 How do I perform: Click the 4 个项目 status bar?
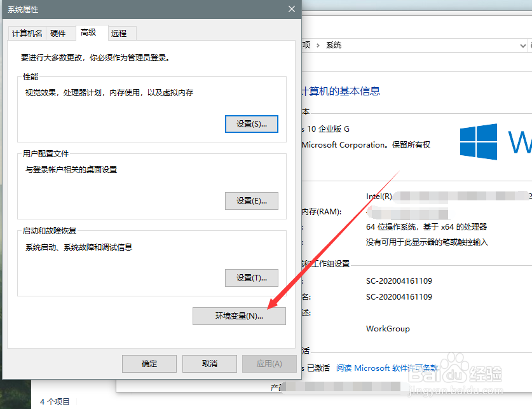point(55,401)
